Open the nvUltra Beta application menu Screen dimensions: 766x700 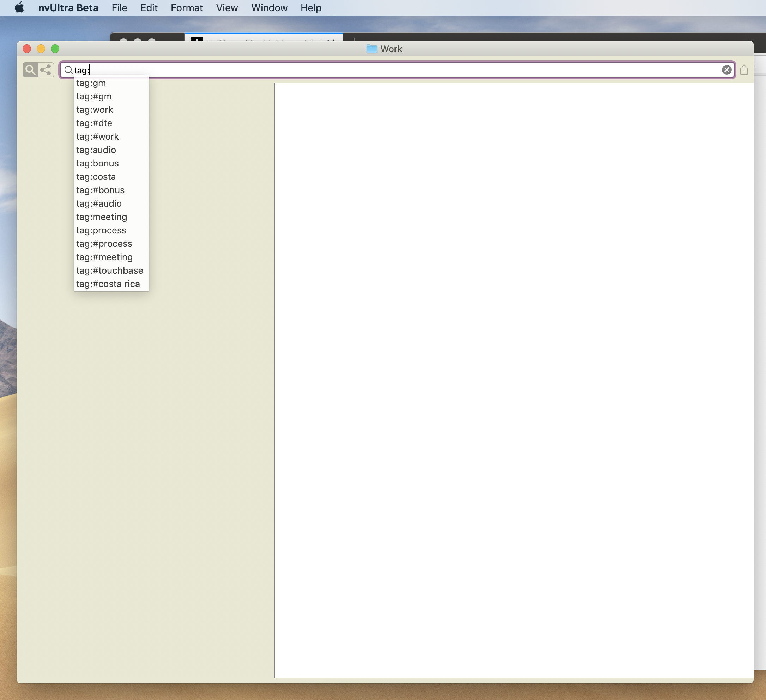[68, 8]
